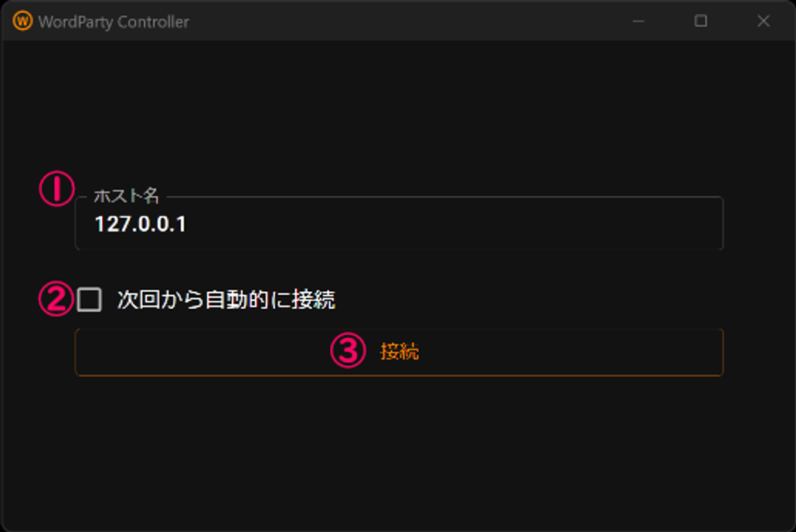Click the pink circled number 1 marker
The height and width of the screenshot is (532, 796).
tap(57, 188)
